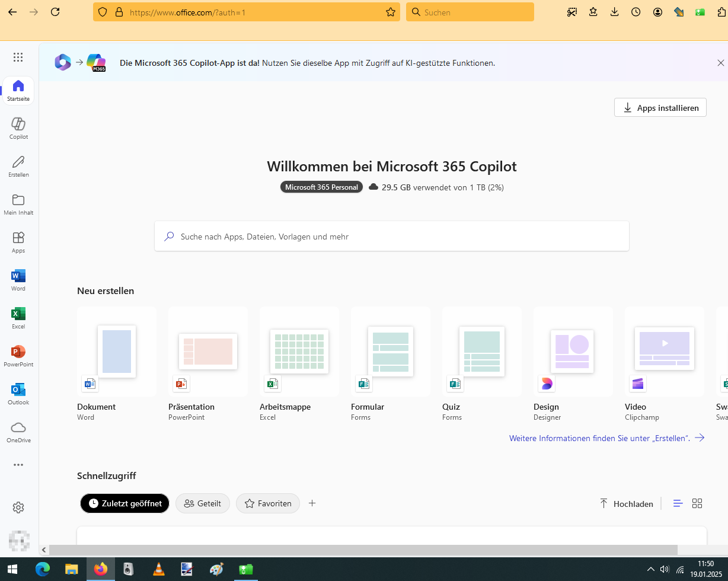Open OneDrive from the sidebar

[18, 432]
